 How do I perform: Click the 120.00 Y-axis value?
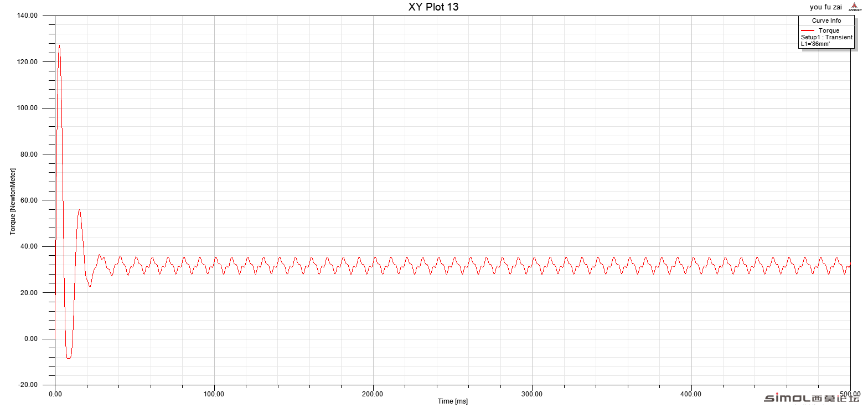point(27,62)
